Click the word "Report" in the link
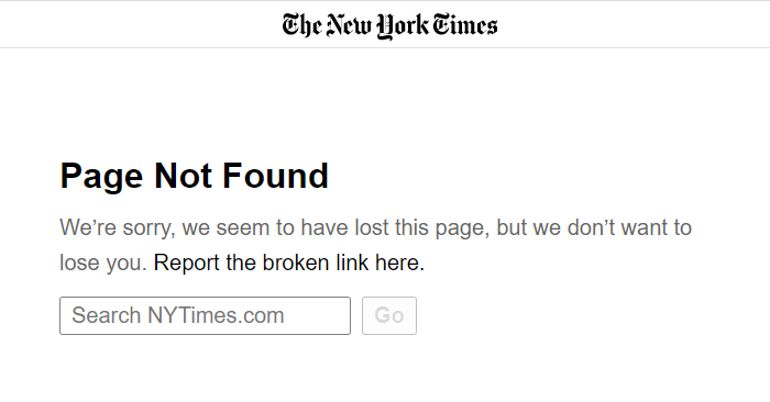Viewport: 770px width, 402px height. coord(187,264)
